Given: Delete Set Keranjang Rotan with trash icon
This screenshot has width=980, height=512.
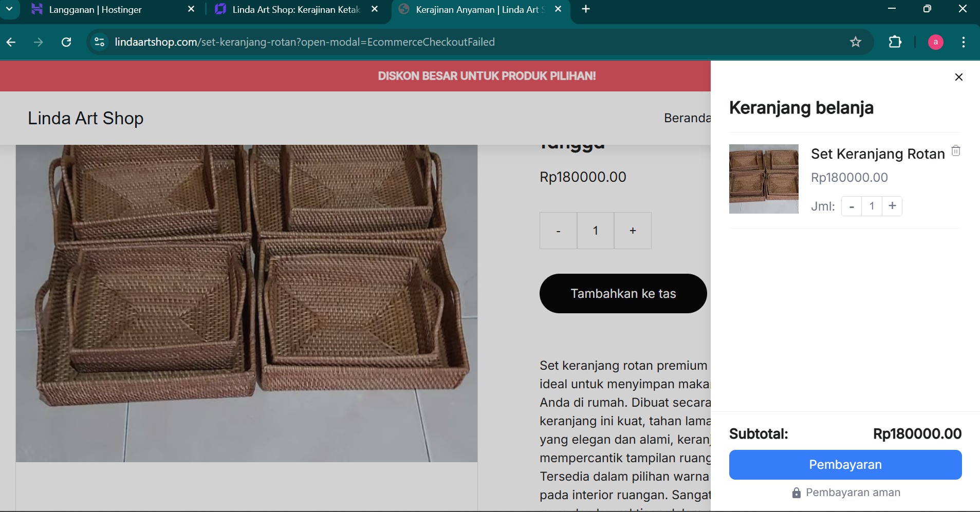Looking at the screenshot, I should [955, 150].
